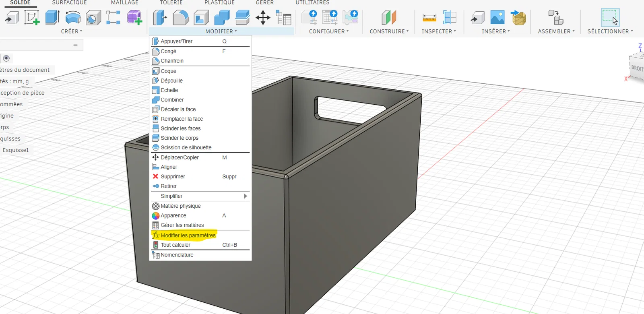Click the Interference icon in INSPECTER
Screen dimensions: 644x314
(x=450, y=18)
